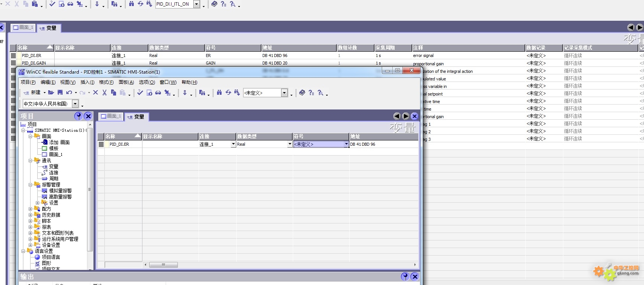Click 采集周期 column header in background table
The height and width of the screenshot is (285, 644).
point(393,48)
